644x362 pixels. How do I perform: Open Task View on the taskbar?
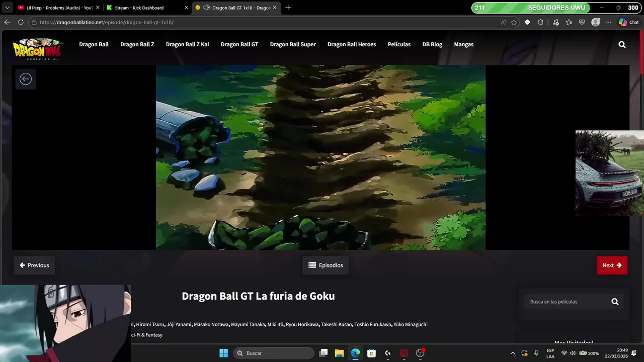pyautogui.click(x=324, y=353)
